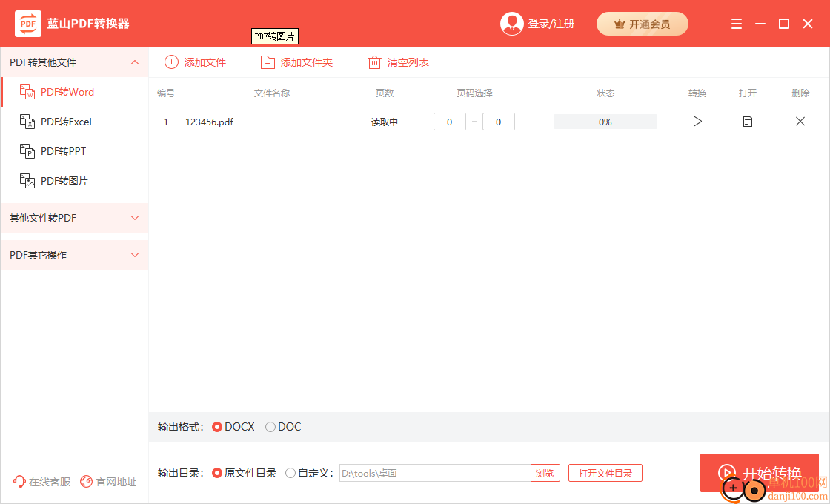Image resolution: width=830 pixels, height=504 pixels.
Task: Click 添加文件夹 button text
Action: [x=307, y=62]
